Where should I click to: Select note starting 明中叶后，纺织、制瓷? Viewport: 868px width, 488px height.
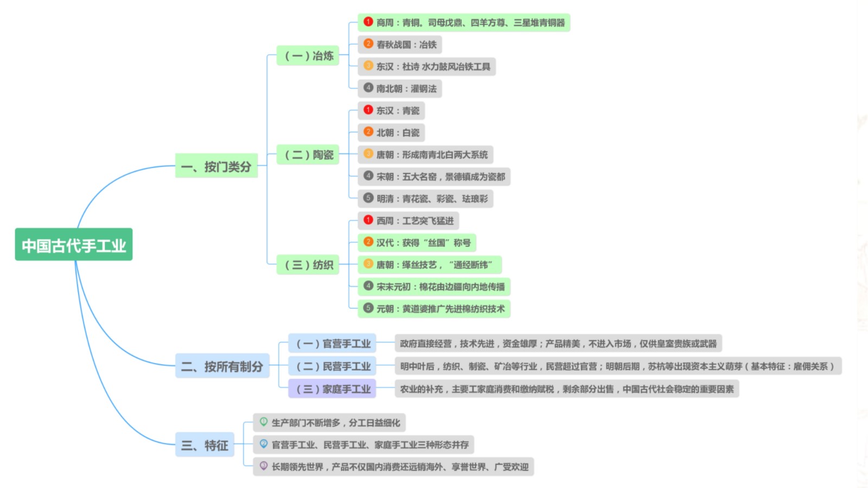pos(618,366)
